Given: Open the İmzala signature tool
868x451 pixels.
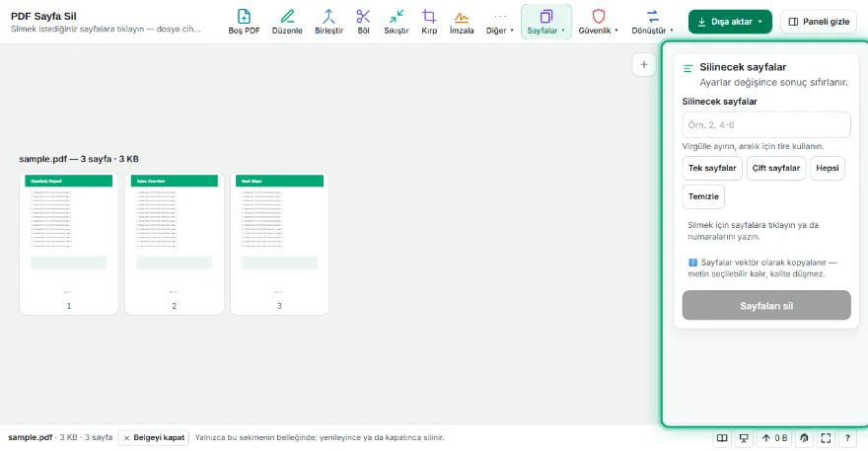Looking at the screenshot, I should [x=462, y=22].
